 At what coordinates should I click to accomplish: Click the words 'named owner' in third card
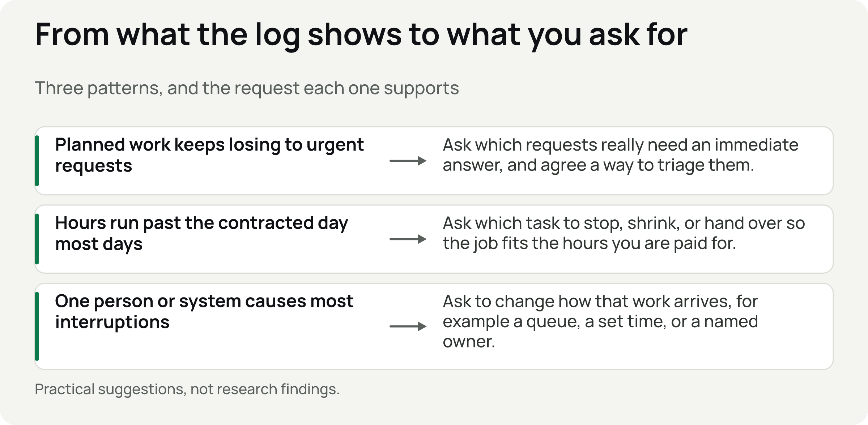[600, 332]
